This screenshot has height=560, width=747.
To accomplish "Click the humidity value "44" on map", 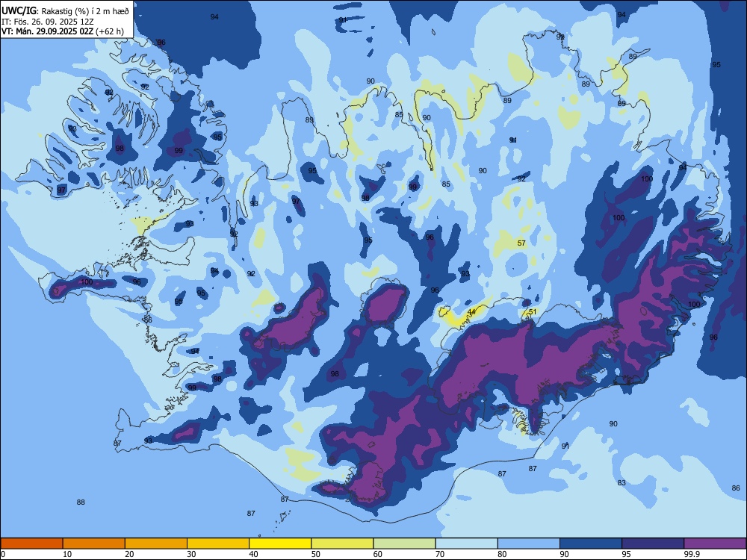I will click(471, 311).
